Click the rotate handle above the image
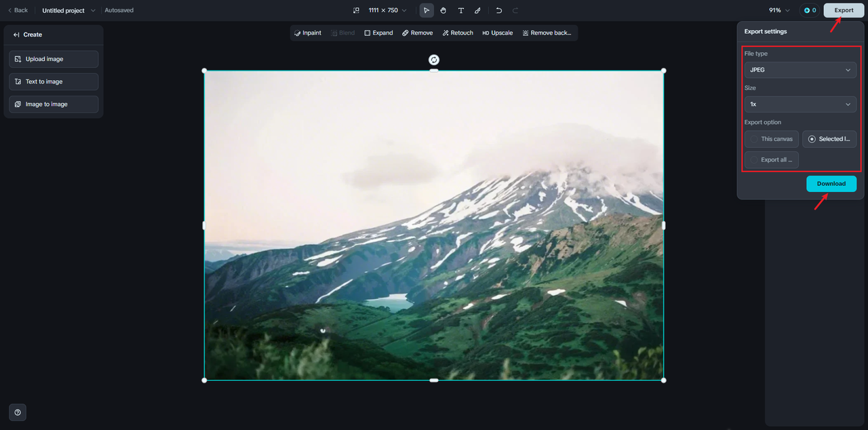The image size is (868, 430). (x=434, y=60)
